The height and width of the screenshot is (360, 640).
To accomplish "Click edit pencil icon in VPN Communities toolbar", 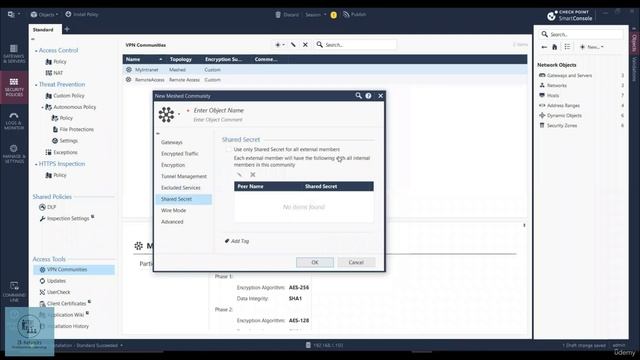I will point(293,44).
